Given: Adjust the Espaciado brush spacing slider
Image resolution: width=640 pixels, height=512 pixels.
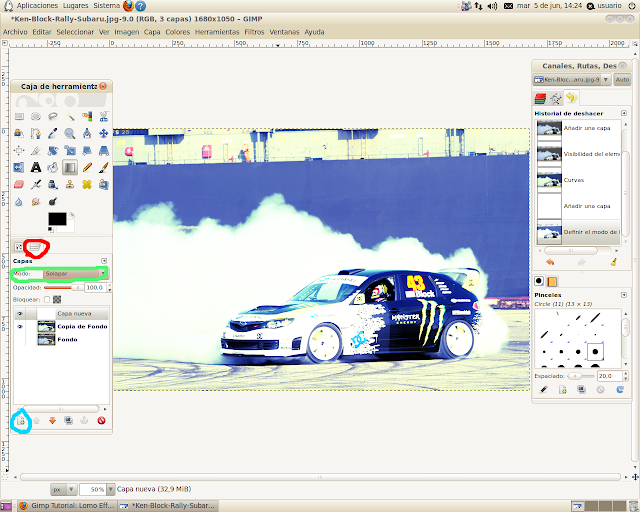Looking at the screenshot, I should click(x=581, y=376).
